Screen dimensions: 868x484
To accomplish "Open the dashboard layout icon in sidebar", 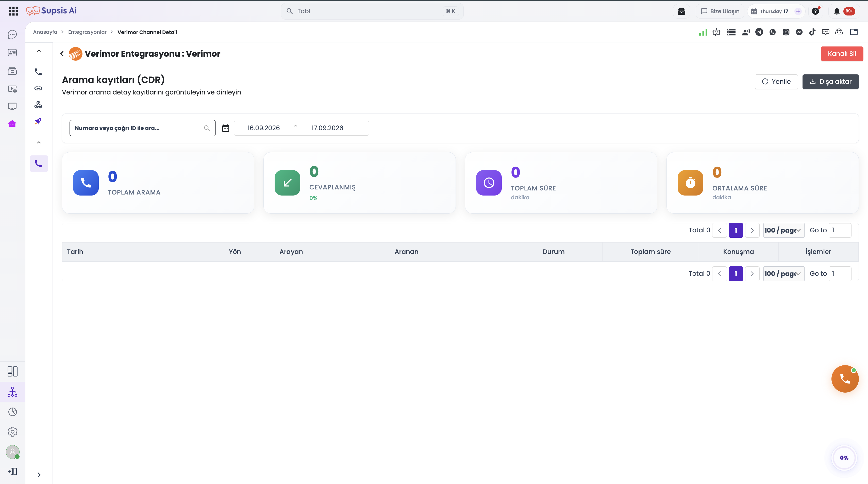I will pos(12,372).
